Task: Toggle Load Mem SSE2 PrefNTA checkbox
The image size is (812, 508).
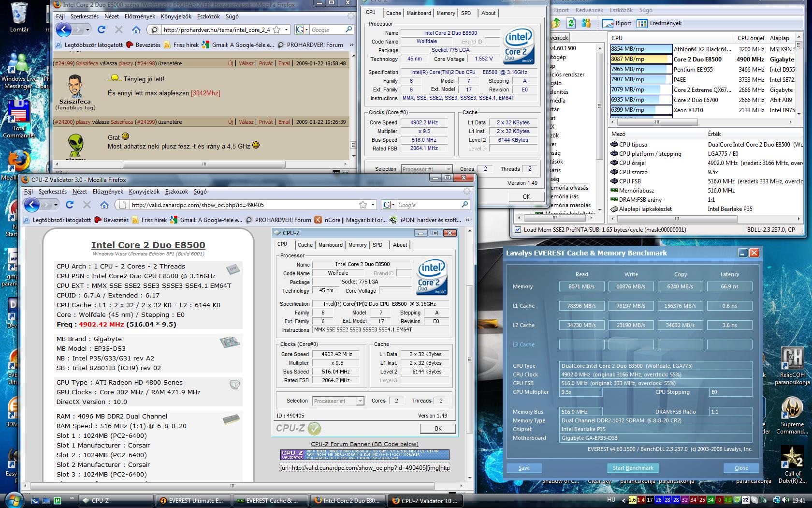Action: [x=518, y=230]
